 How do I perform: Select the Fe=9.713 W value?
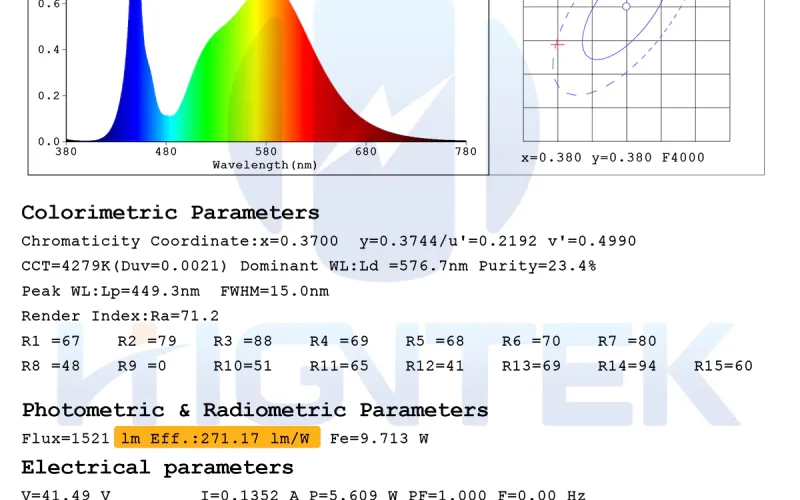pos(379,439)
